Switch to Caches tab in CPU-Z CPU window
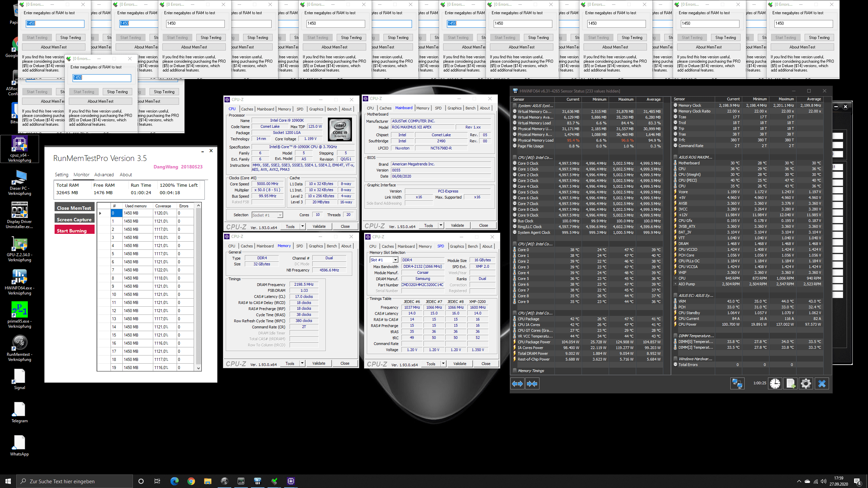Viewport: 868px width, 488px height. point(247,109)
